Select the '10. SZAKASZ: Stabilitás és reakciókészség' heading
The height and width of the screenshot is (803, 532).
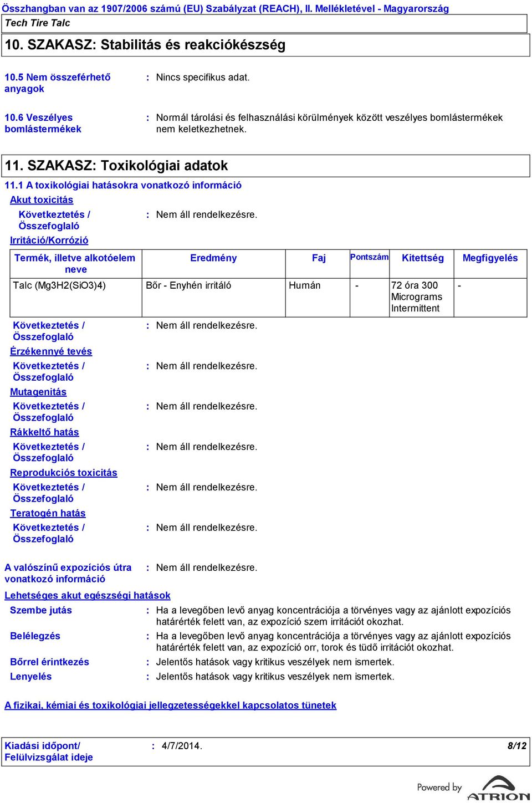(x=145, y=45)
